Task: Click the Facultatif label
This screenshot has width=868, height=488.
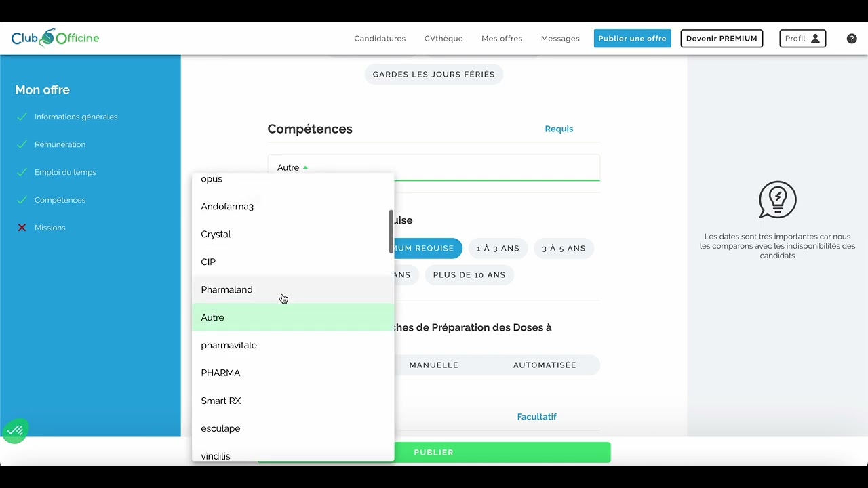Action: coord(536,417)
